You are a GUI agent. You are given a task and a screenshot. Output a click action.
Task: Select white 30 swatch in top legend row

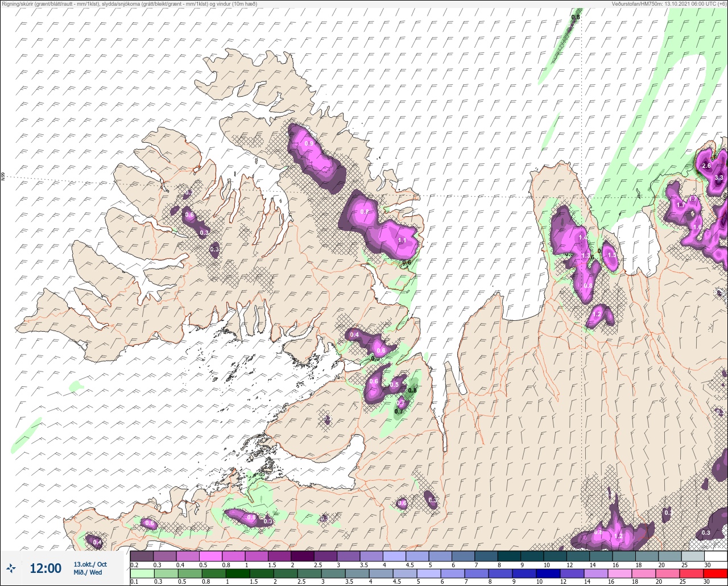click(715, 556)
